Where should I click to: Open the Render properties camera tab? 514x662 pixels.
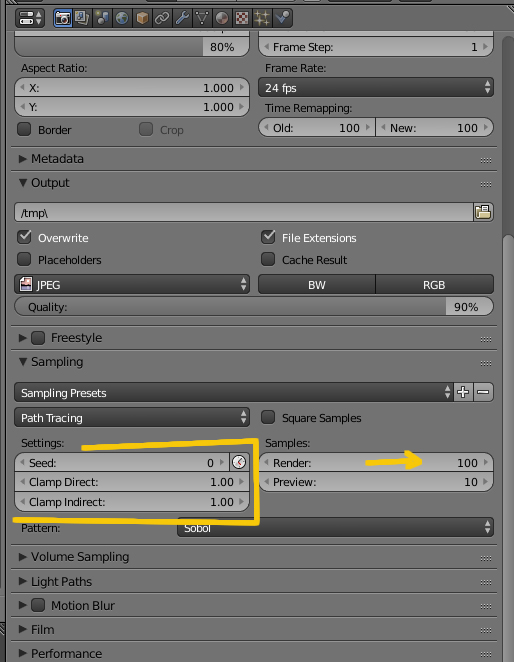63,18
